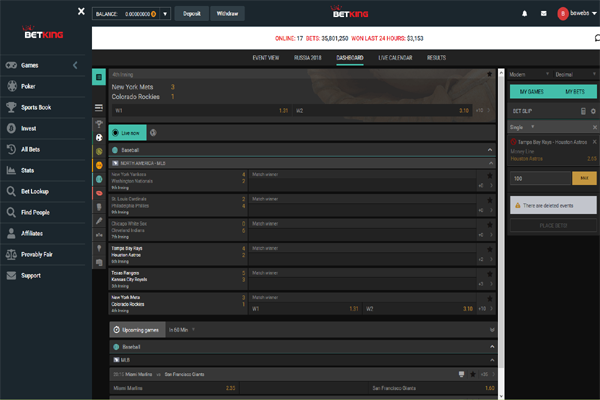The height and width of the screenshot is (400, 600).
Task: Favorite the Mets vs Rockies list match
Action: tap(489, 299)
